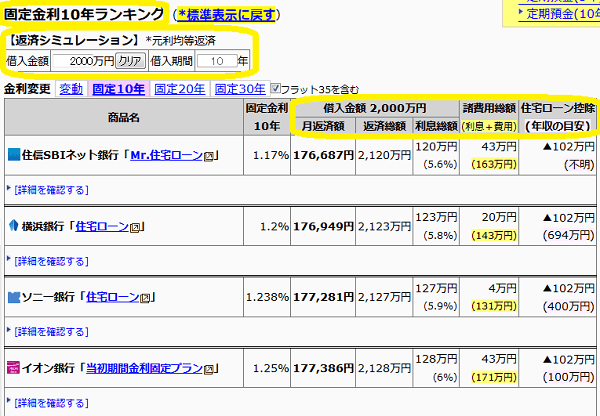
Task: Click the 横浜銀行 logo icon
Action: click(x=13, y=226)
